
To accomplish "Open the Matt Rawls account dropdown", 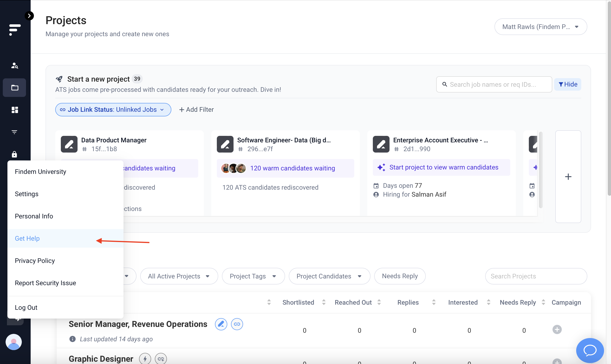I will click(x=540, y=26).
